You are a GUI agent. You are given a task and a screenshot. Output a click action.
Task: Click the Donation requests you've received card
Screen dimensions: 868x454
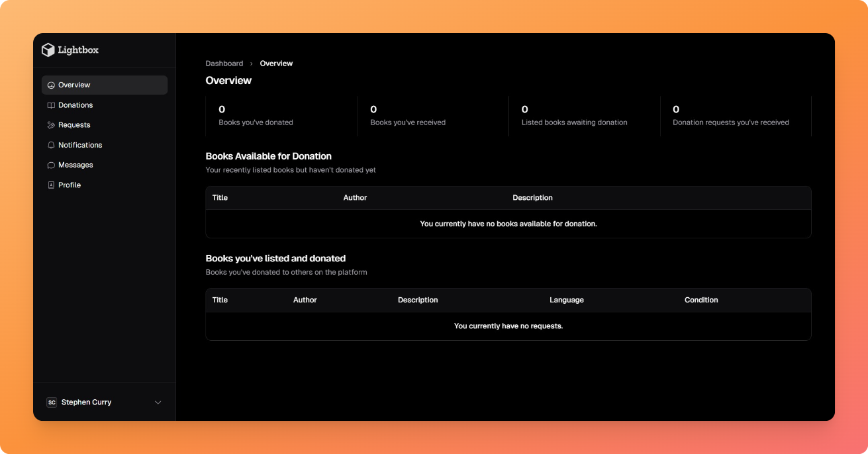point(735,116)
